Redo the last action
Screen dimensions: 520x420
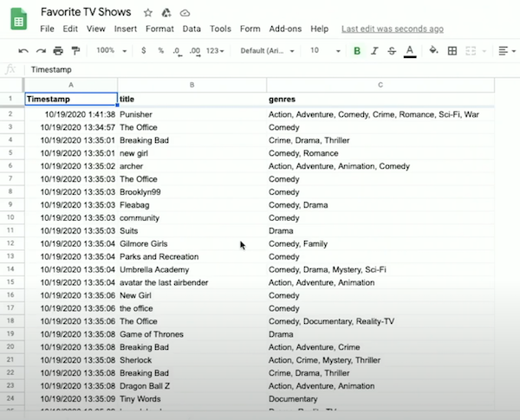tap(41, 51)
